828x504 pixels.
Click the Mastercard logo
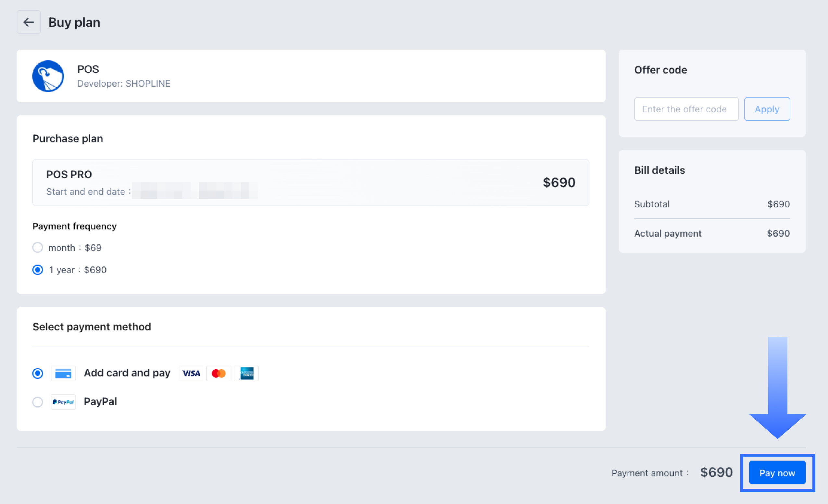pyautogui.click(x=219, y=374)
